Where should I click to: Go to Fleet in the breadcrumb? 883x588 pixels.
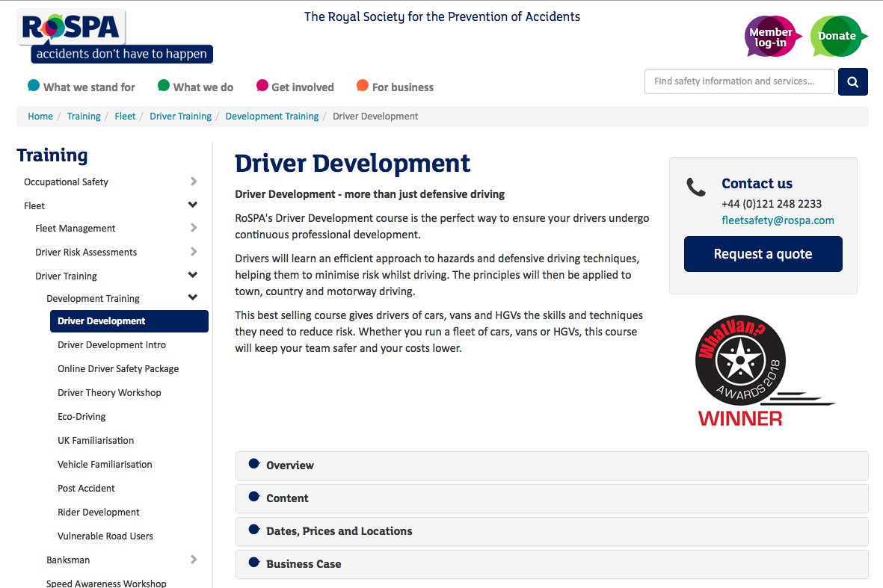(x=125, y=117)
